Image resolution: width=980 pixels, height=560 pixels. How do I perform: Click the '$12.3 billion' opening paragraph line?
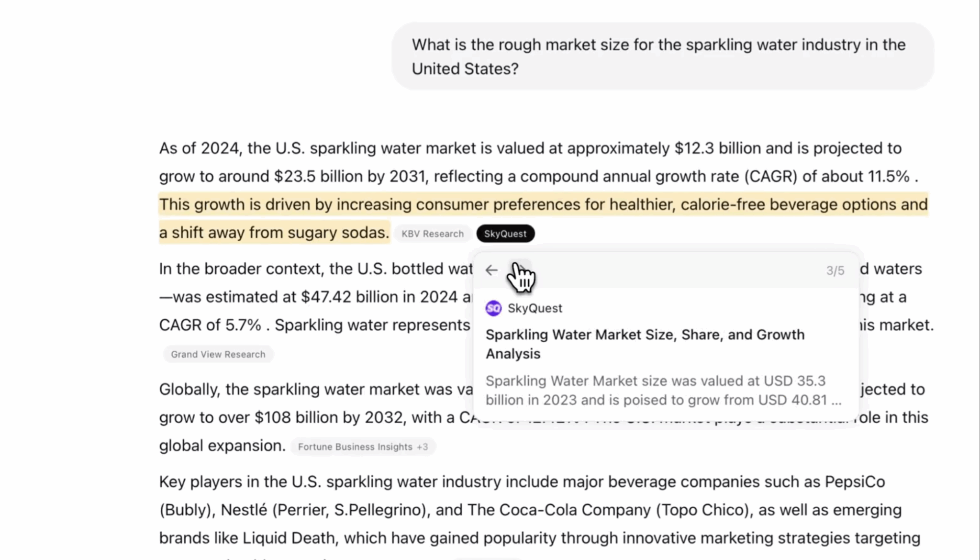530,148
